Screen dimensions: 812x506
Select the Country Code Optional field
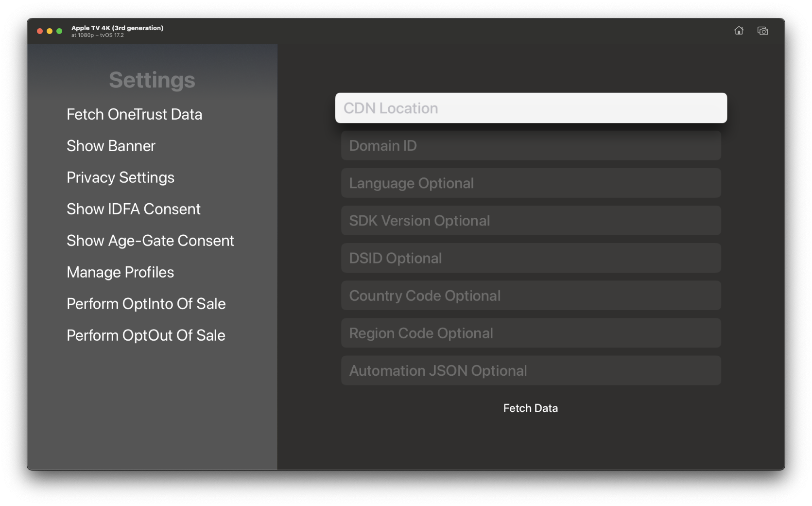coord(531,296)
